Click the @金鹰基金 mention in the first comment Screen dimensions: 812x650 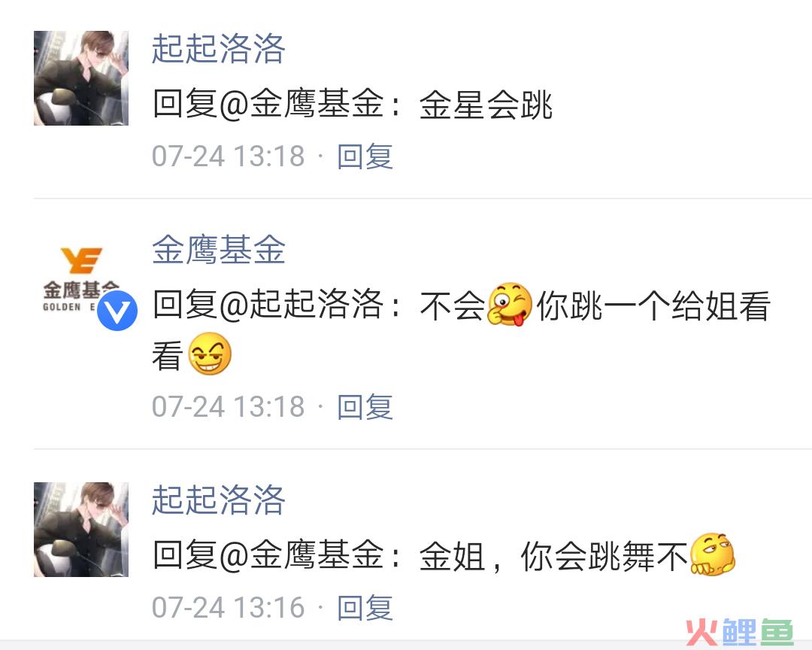click(x=301, y=104)
